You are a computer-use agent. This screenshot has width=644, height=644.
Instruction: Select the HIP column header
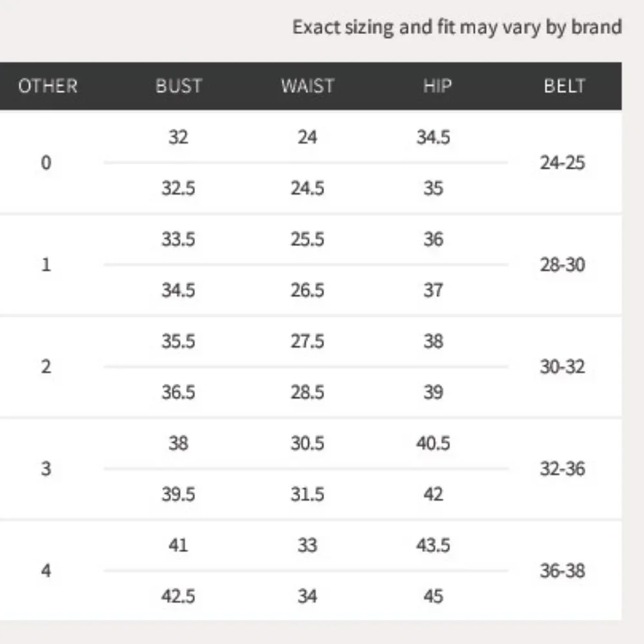pyautogui.click(x=437, y=86)
